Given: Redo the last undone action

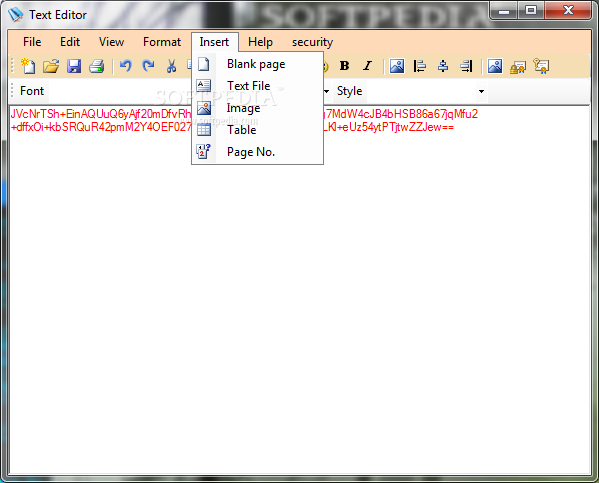Looking at the screenshot, I should tap(148, 66).
